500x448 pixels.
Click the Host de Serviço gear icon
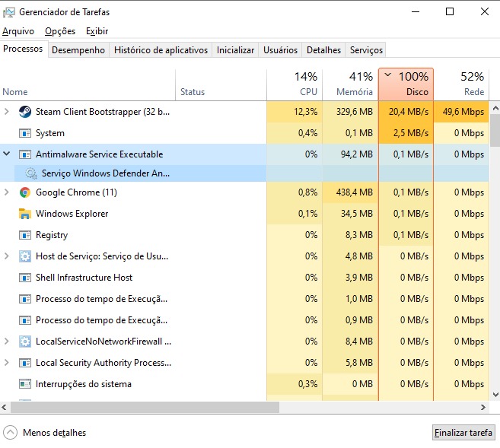(25, 256)
